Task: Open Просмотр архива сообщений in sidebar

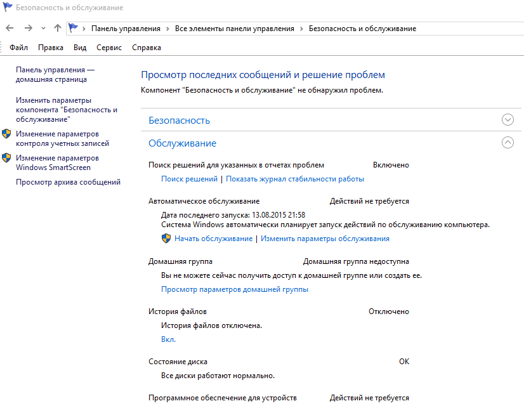Action: click(68, 183)
